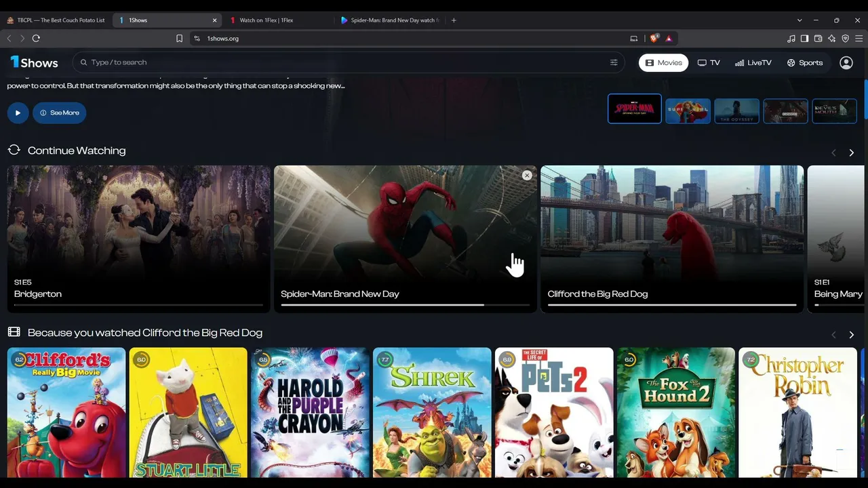Open the Being Mary card in Continue Watching
The image size is (868, 488).
pos(835,239)
